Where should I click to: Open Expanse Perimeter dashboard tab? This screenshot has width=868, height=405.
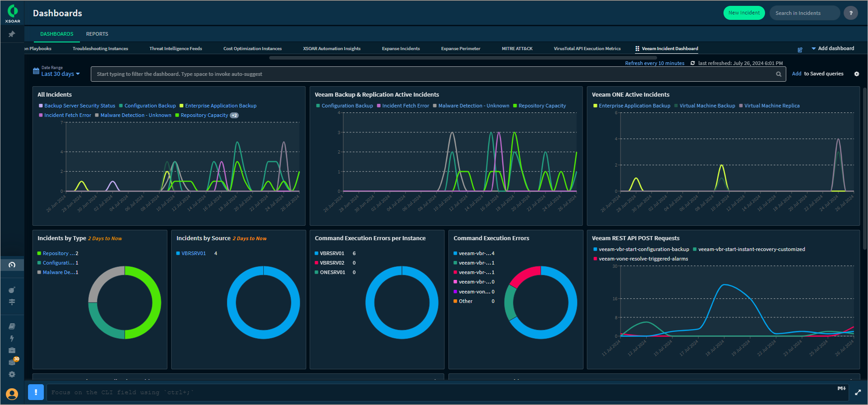click(460, 49)
